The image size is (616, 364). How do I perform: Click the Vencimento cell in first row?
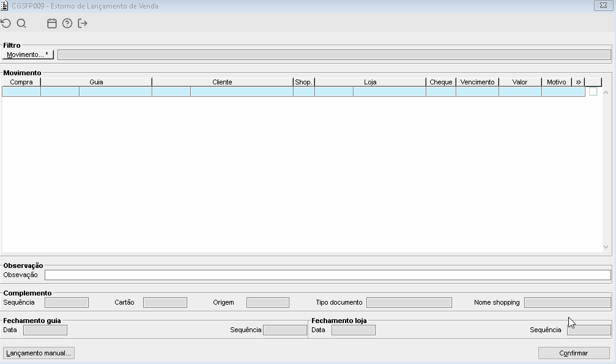(x=477, y=92)
